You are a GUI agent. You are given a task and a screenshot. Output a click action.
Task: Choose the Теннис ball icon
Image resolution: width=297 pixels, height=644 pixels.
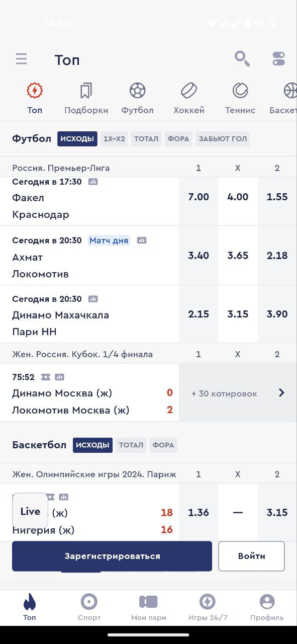240,91
